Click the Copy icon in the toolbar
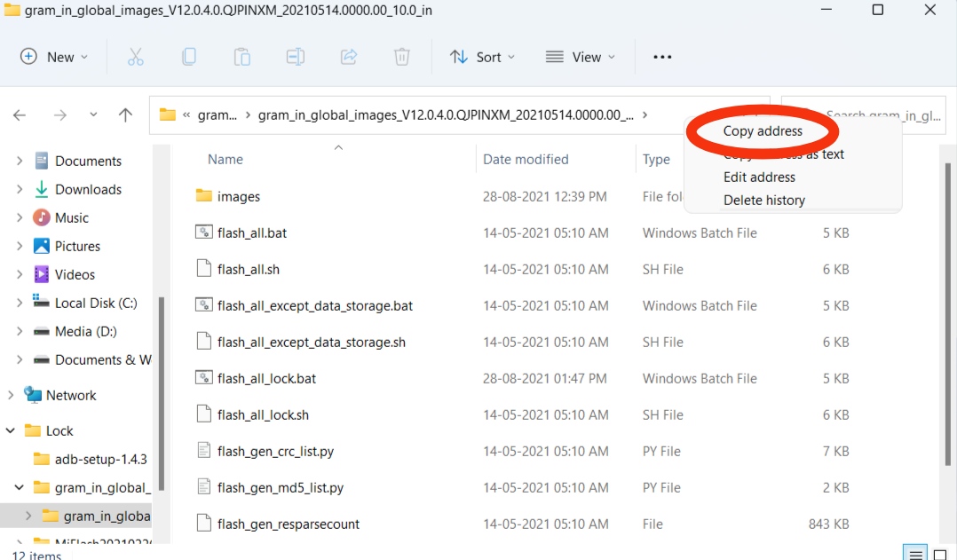Image resolution: width=957 pixels, height=560 pixels. [187, 56]
